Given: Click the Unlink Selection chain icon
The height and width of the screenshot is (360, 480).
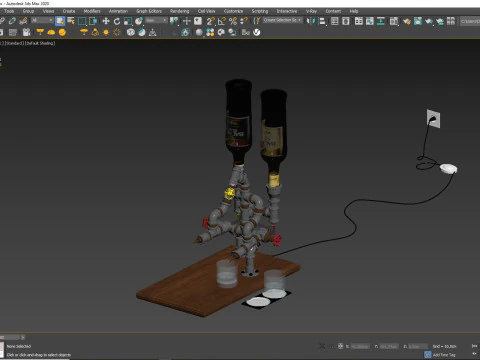Looking at the screenshot, I should click(12, 21).
